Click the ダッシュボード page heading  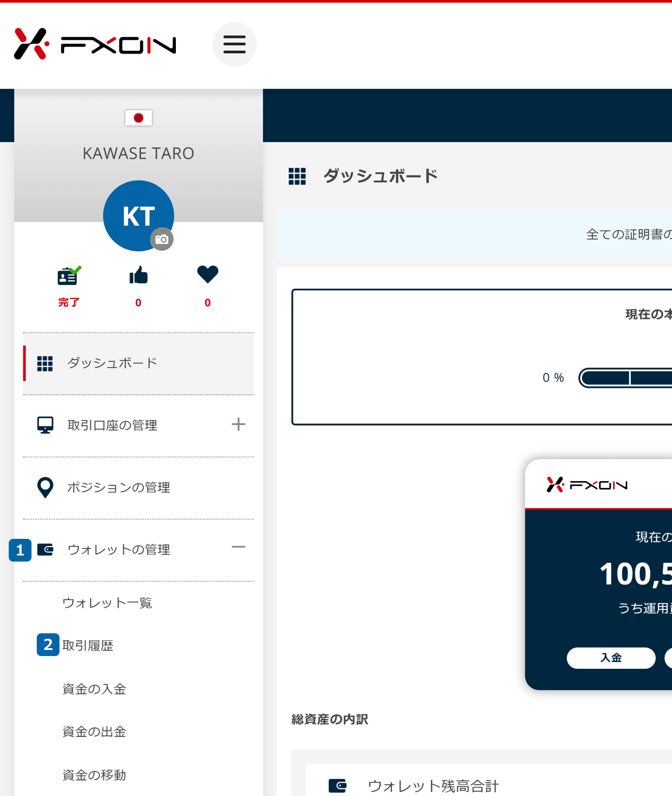point(381,176)
